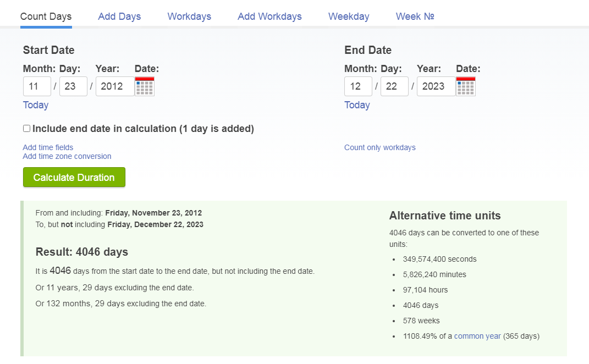
Task: Open the common year link
Action: [477, 336]
